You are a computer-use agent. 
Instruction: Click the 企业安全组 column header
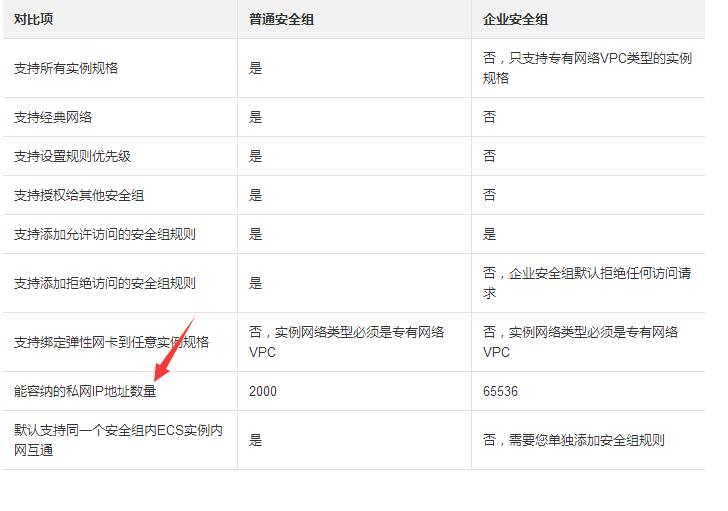[x=516, y=19]
